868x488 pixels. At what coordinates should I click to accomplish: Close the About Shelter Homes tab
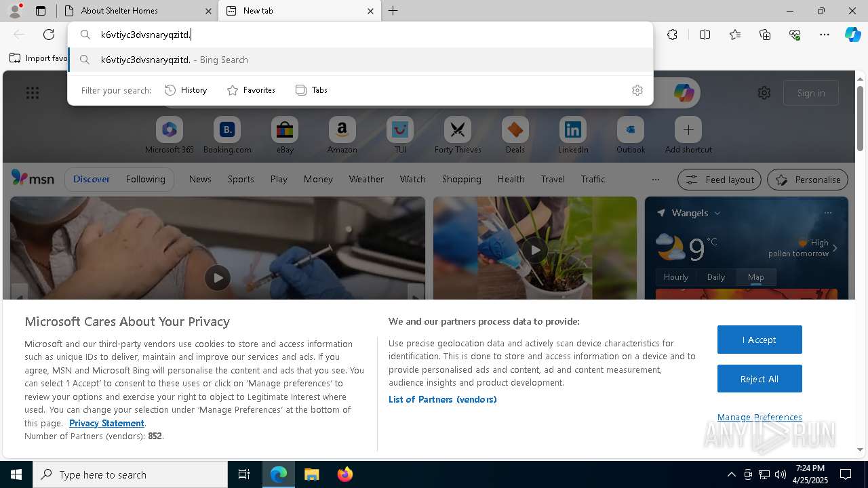(208, 11)
